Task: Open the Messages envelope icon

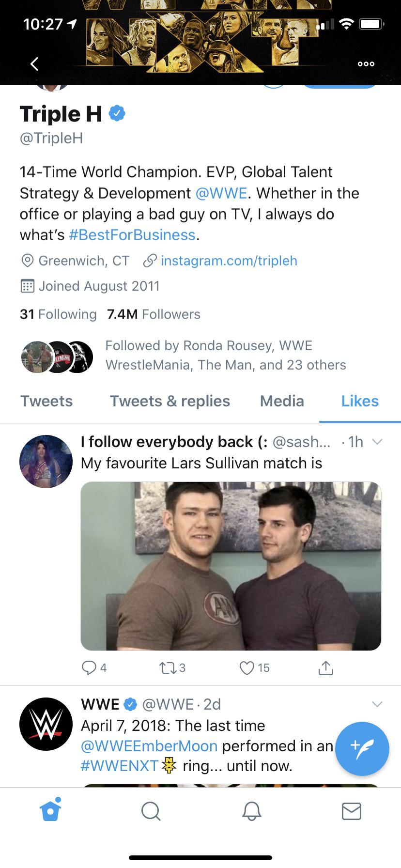Action: (x=351, y=811)
